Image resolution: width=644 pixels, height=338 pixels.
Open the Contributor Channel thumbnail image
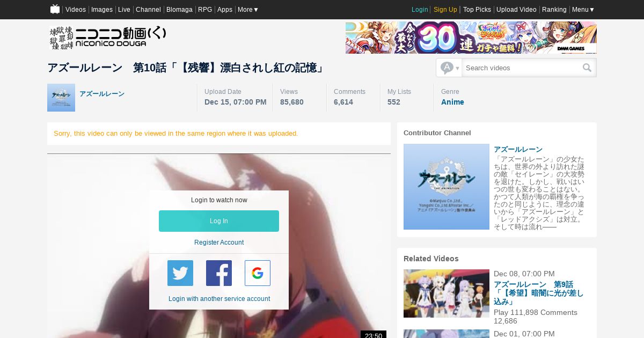(x=447, y=187)
